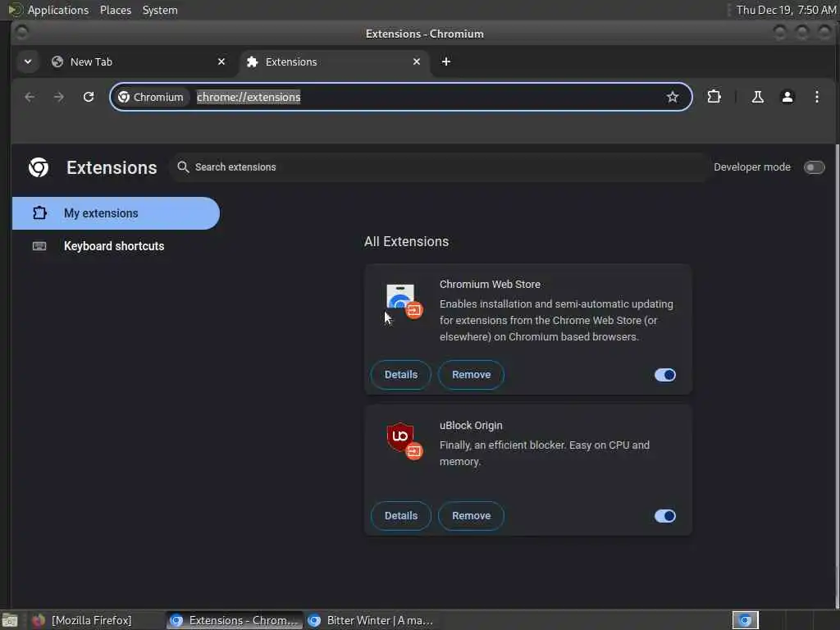Disable the uBlock Origin extension toggle
This screenshot has height=630, width=840.
coord(664,516)
